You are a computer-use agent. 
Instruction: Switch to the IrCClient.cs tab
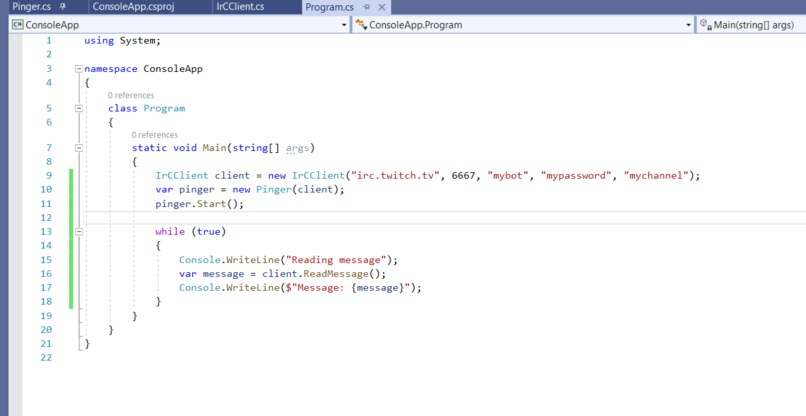(241, 7)
